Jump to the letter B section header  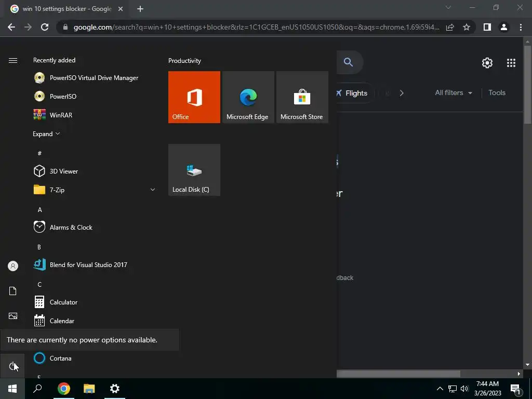click(x=39, y=247)
